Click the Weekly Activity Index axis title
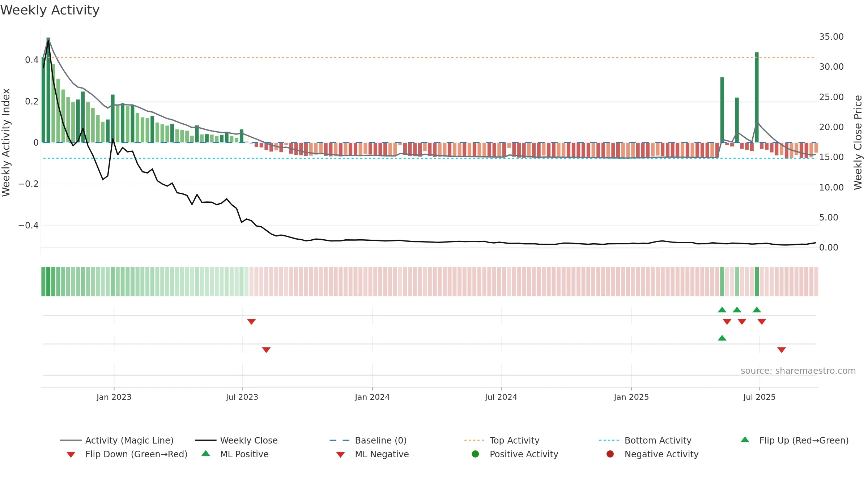 click(x=6, y=142)
